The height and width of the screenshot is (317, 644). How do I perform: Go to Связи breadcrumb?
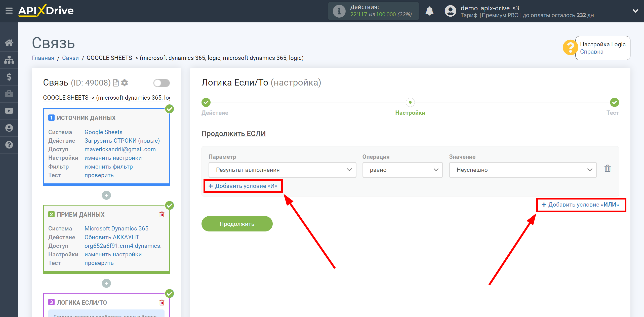[x=70, y=58]
